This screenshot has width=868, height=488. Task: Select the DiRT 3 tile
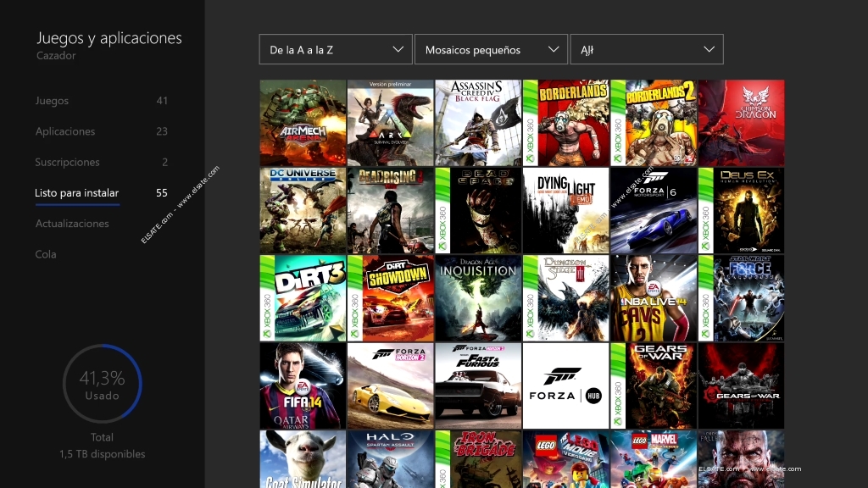[303, 298]
